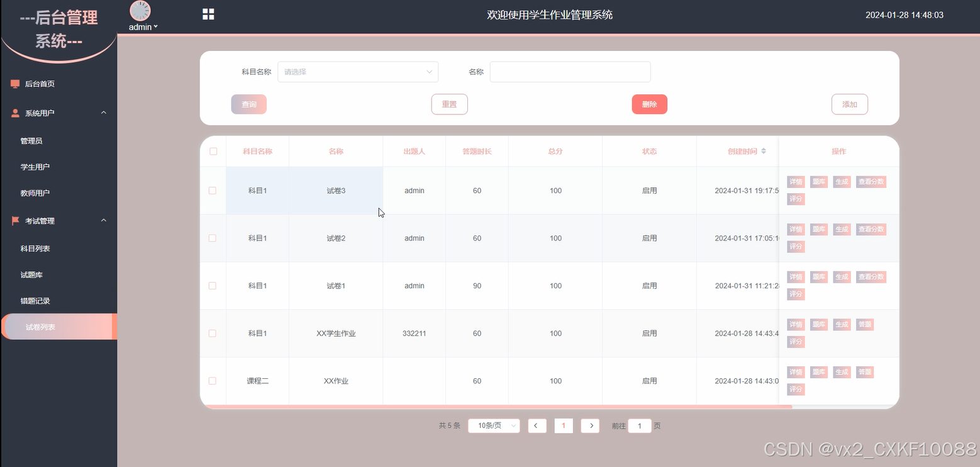This screenshot has height=467, width=980.
Task: Check the checkbox for row XX作业
Action: click(x=213, y=381)
